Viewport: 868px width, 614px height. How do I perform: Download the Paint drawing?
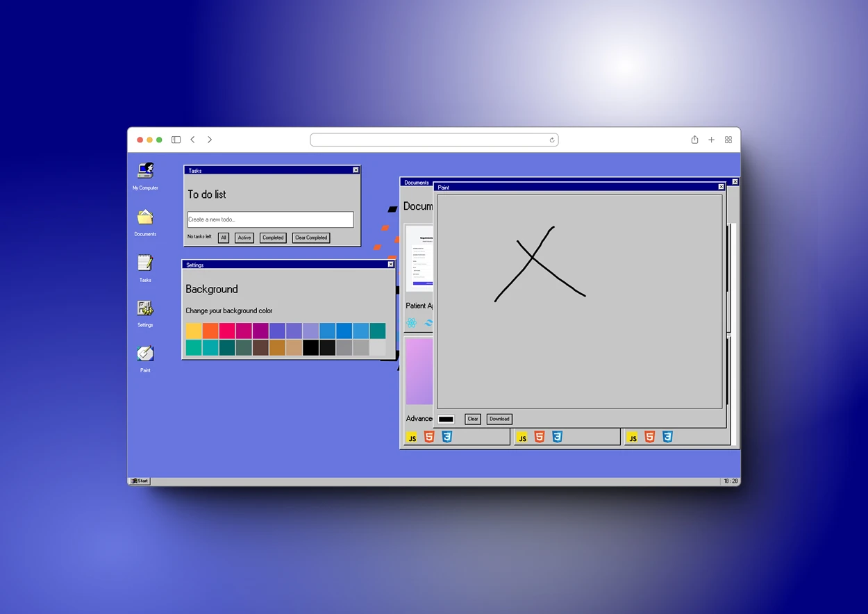tap(499, 419)
